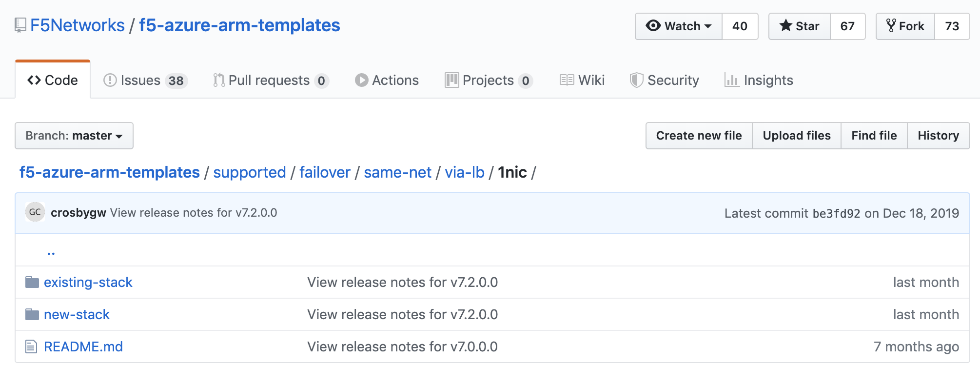
Task: Click the Issues count badge 38
Action: point(176,81)
